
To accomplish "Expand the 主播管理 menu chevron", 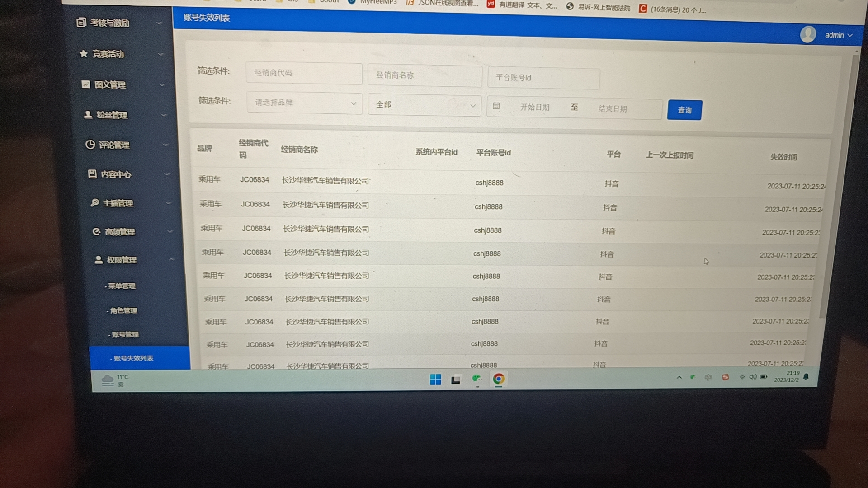I will point(169,203).
